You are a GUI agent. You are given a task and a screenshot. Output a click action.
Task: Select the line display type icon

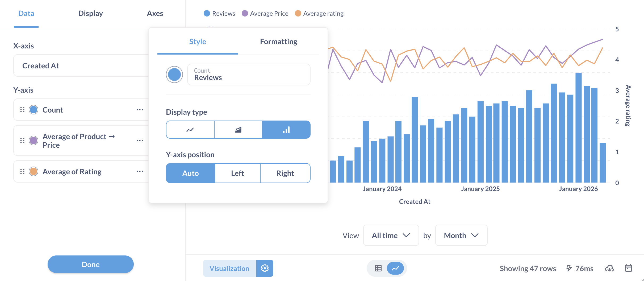tap(190, 130)
